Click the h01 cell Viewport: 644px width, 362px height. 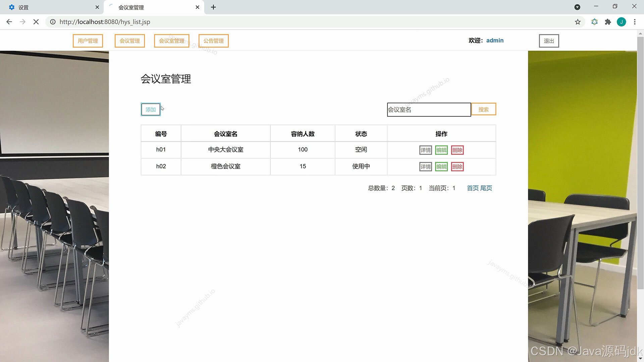click(x=161, y=150)
